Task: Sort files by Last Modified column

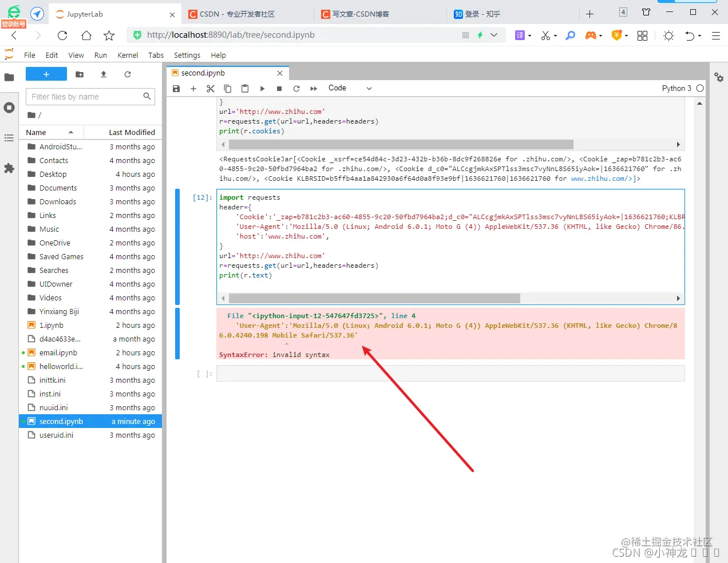Action: (x=123, y=132)
